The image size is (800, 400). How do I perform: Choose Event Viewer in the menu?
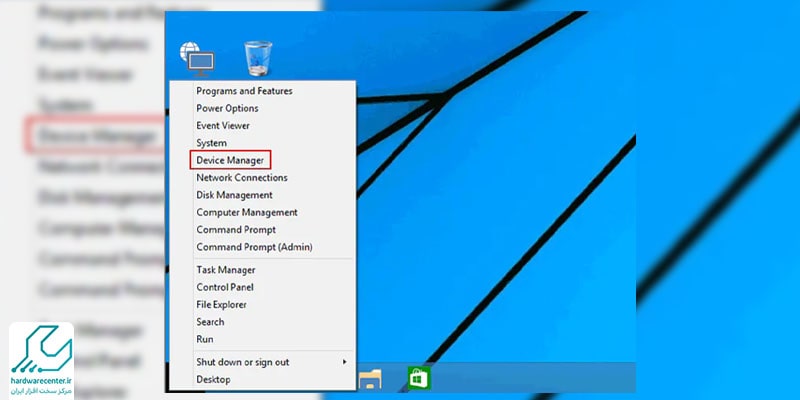point(262,126)
